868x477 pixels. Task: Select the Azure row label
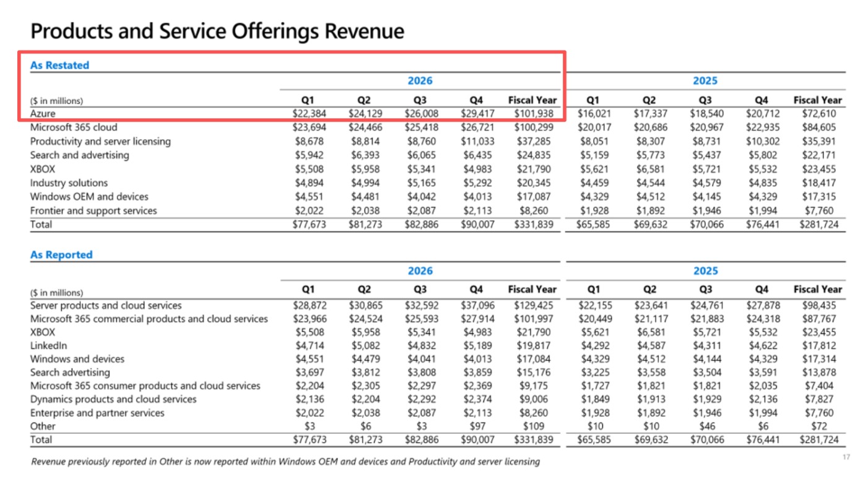point(43,114)
